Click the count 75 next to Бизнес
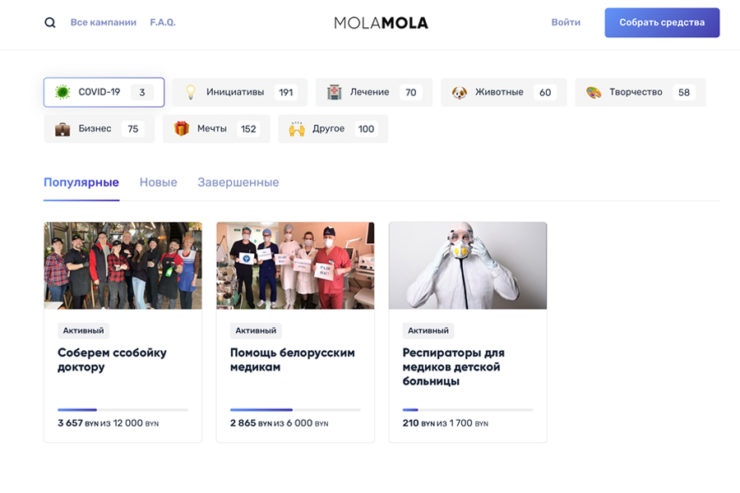Screen dimensions: 740x493 click(133, 129)
